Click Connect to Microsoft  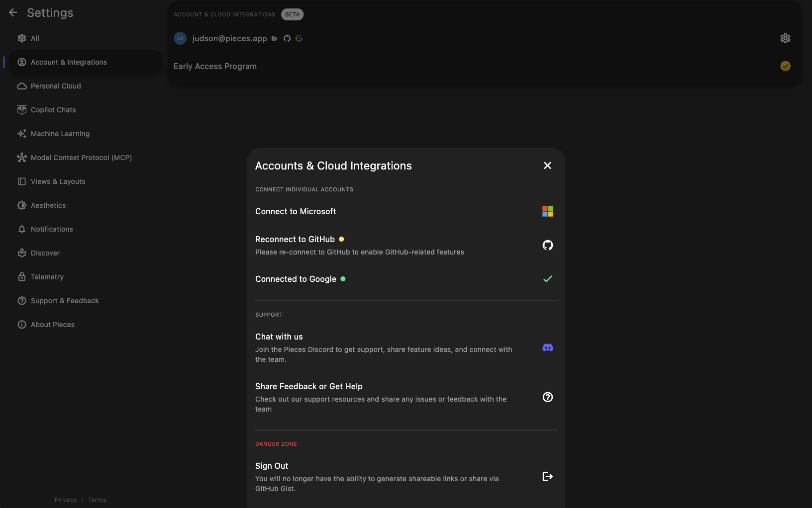click(406, 211)
